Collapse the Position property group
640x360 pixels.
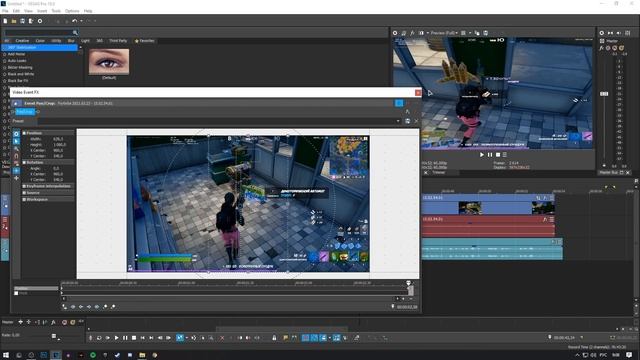coord(24,133)
